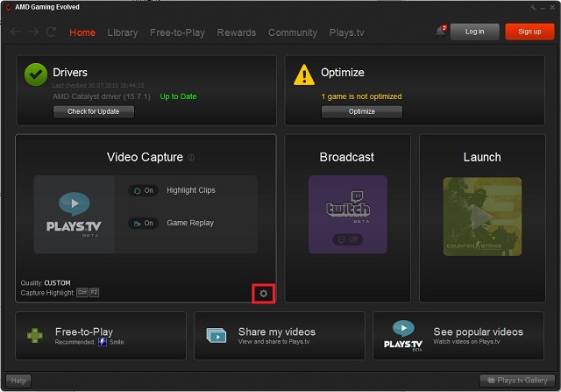
Task: Switch to the Home tab
Action: 82,32
